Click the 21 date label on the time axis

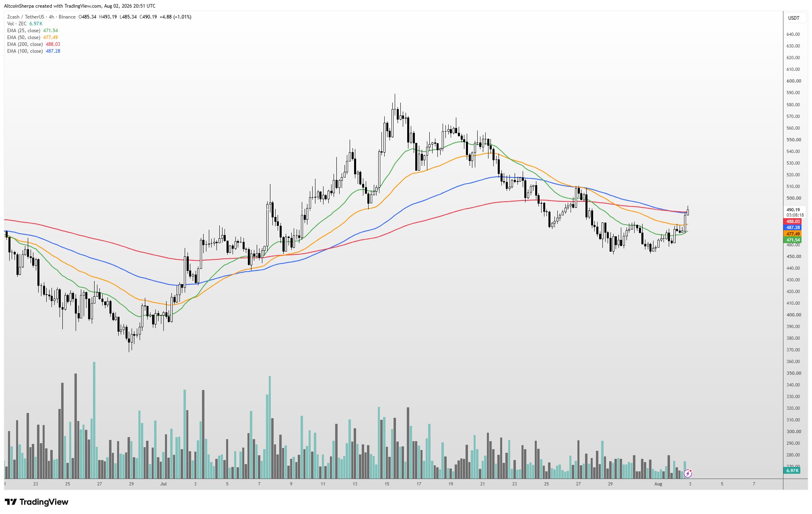(x=482, y=484)
